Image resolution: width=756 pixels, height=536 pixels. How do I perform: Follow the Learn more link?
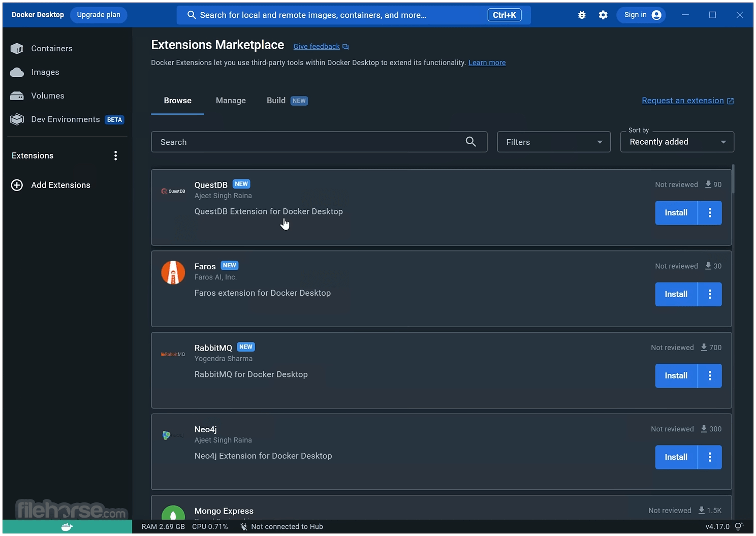click(487, 62)
